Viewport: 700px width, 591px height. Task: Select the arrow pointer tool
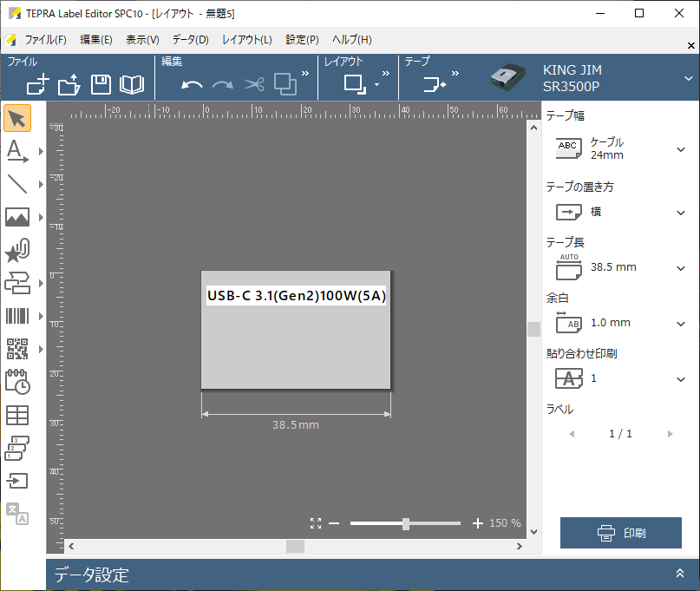click(17, 118)
